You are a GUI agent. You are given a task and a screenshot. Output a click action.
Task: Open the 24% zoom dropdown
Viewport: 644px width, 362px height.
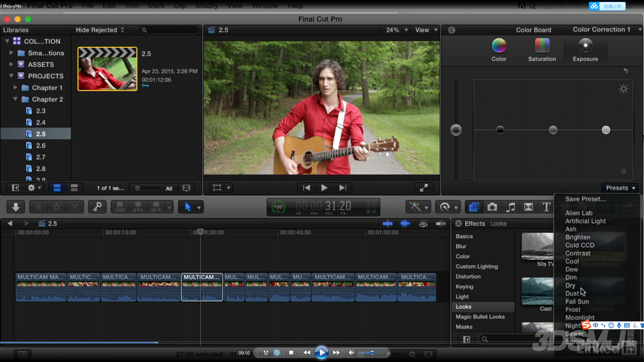(x=397, y=30)
